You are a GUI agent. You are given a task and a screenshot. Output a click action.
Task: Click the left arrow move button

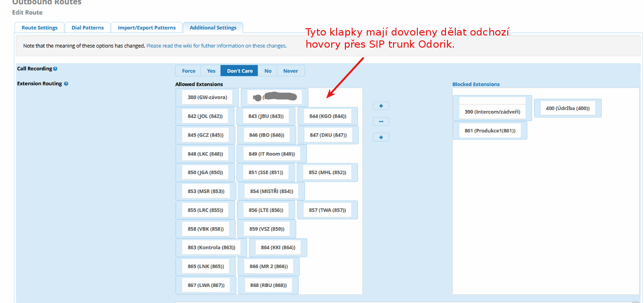coord(381,106)
